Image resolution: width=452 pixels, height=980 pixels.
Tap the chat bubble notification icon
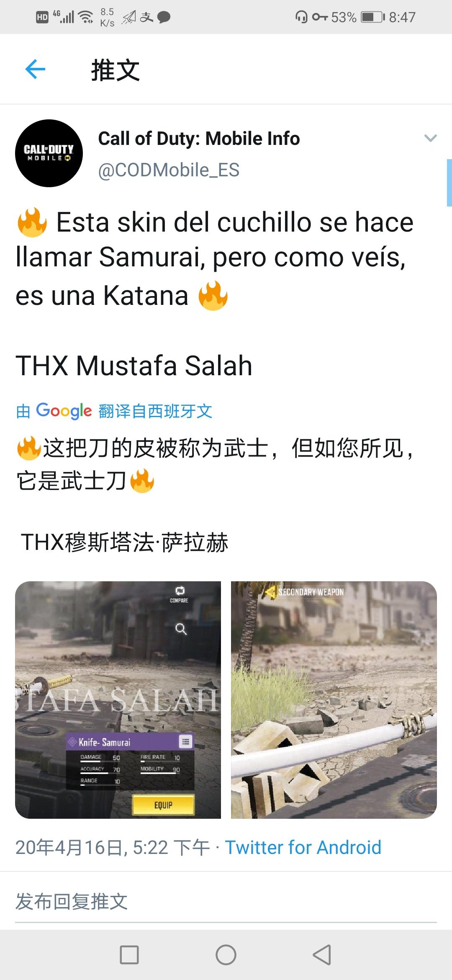[164, 17]
